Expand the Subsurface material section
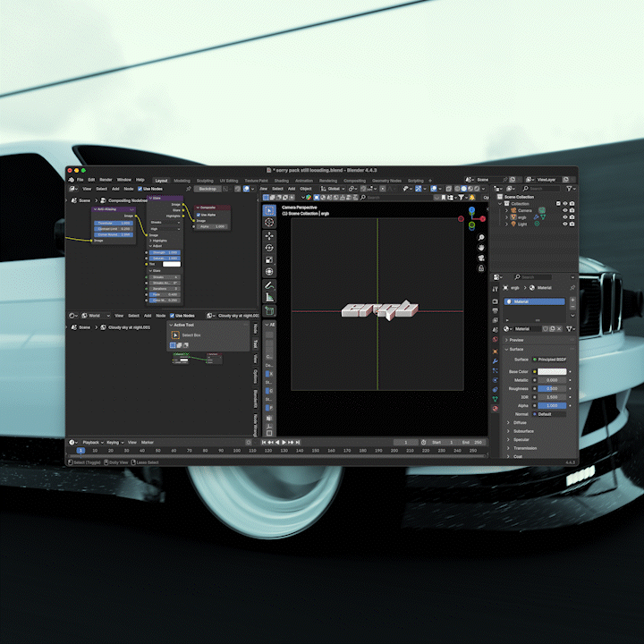Screen dimensions: 644x644 523,431
